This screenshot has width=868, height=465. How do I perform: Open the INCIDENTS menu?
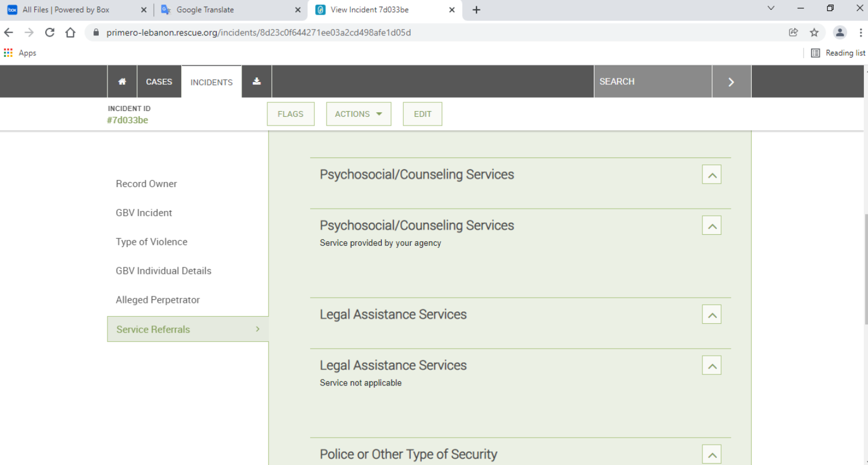(211, 82)
